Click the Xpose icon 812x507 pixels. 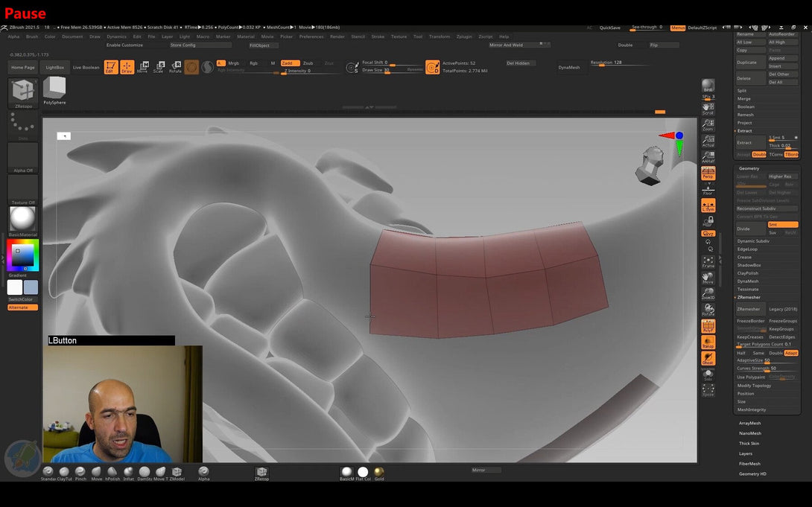point(708,390)
